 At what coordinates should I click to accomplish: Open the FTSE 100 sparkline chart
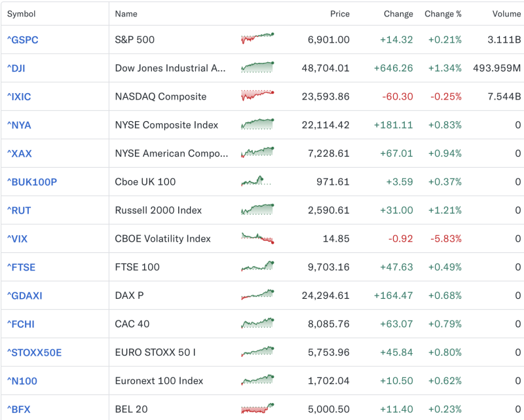pyautogui.click(x=257, y=267)
